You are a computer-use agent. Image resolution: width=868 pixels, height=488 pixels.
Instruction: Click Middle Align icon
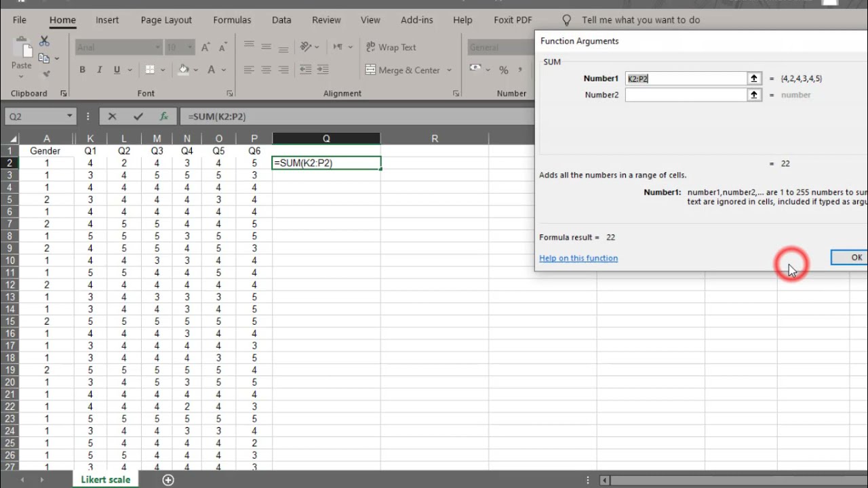(x=267, y=47)
